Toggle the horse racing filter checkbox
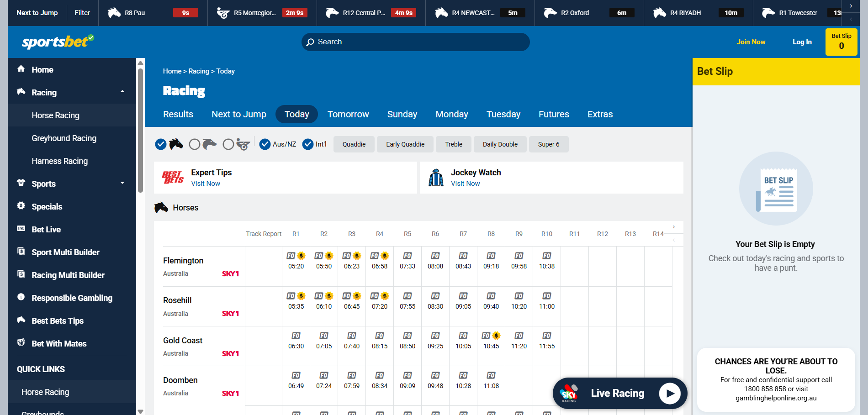Viewport: 868px width, 415px height. 161,144
